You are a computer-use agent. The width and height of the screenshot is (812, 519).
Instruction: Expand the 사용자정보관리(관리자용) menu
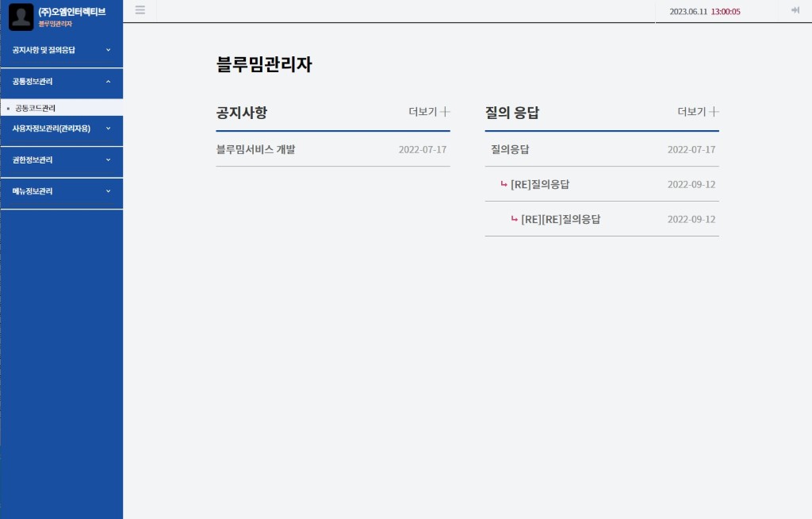pyautogui.click(x=61, y=130)
